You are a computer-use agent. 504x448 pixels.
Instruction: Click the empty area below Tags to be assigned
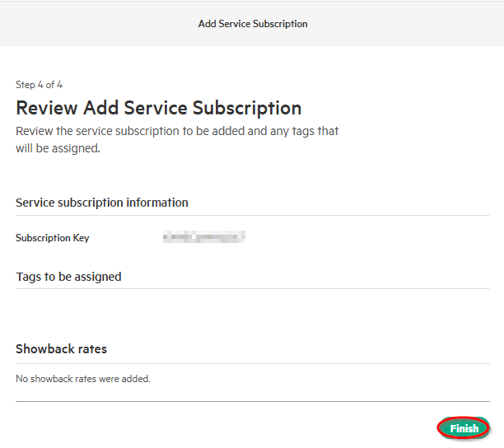[x=247, y=311]
